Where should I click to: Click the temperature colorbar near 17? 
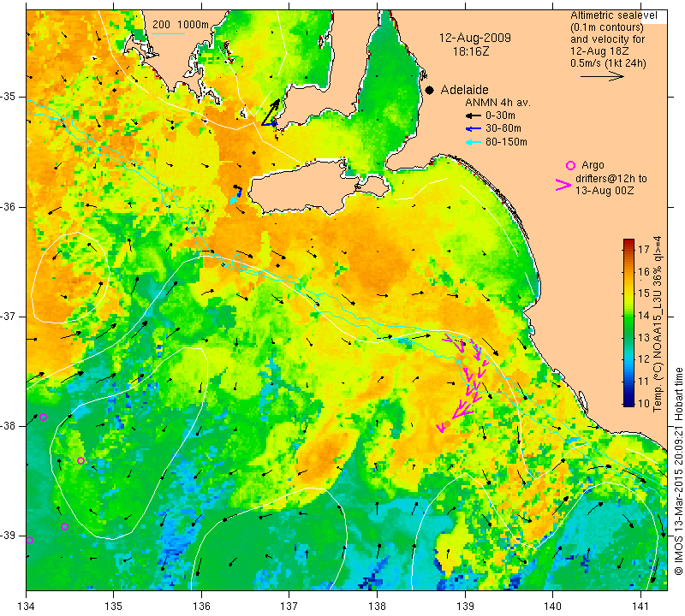628,250
